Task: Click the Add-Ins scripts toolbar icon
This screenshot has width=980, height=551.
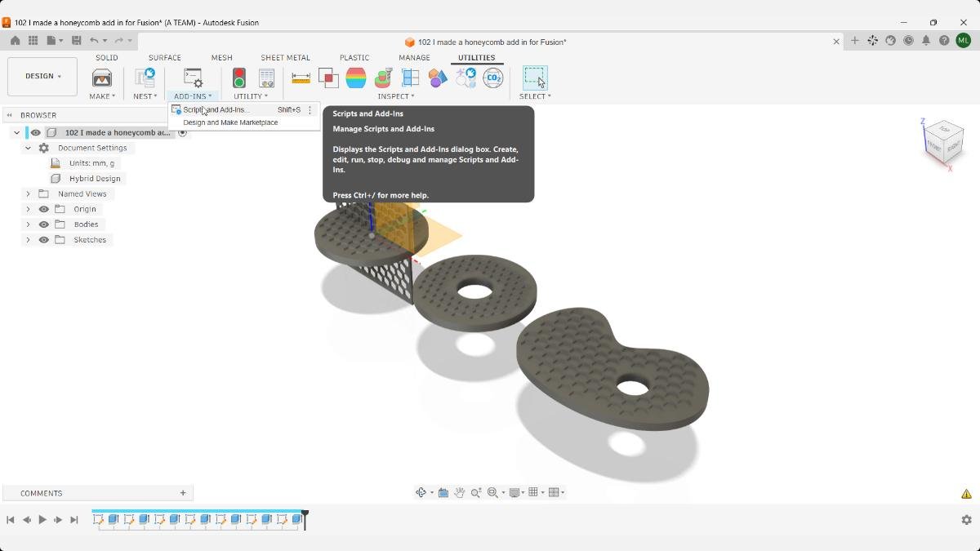Action: (193, 78)
